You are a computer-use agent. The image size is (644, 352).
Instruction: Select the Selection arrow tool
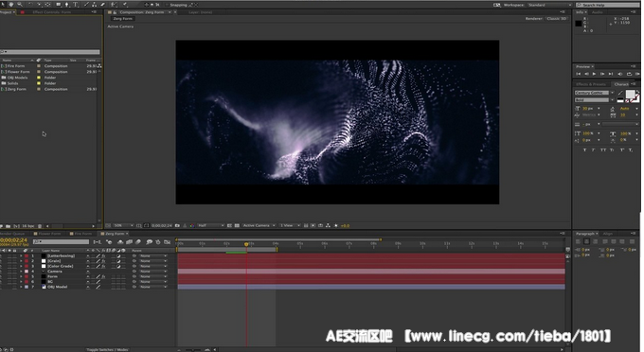point(2,5)
